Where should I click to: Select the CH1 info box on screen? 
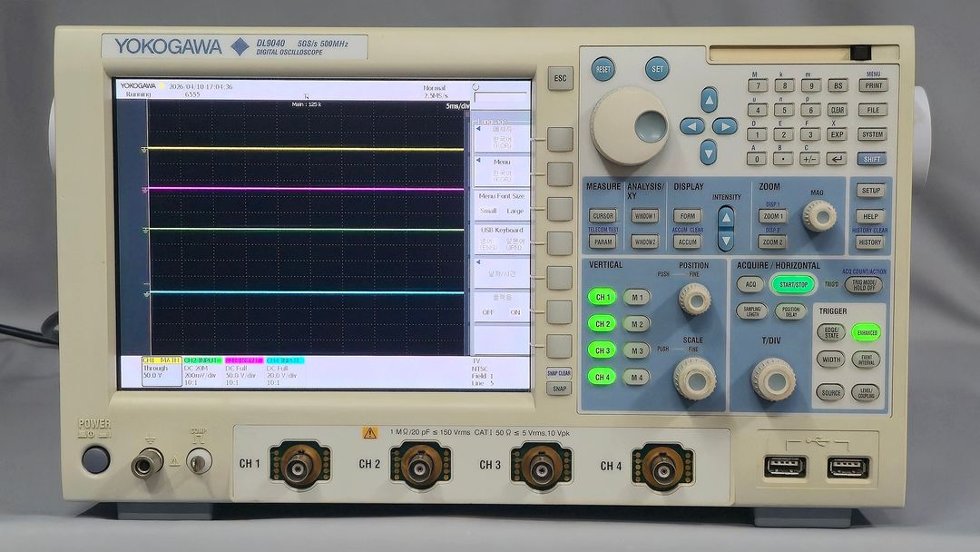click(x=161, y=371)
